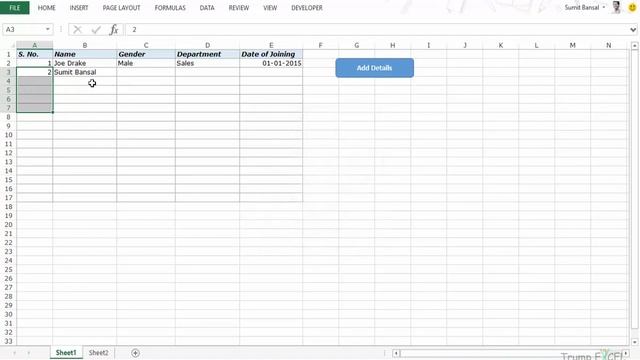Select column G header

coord(356,45)
